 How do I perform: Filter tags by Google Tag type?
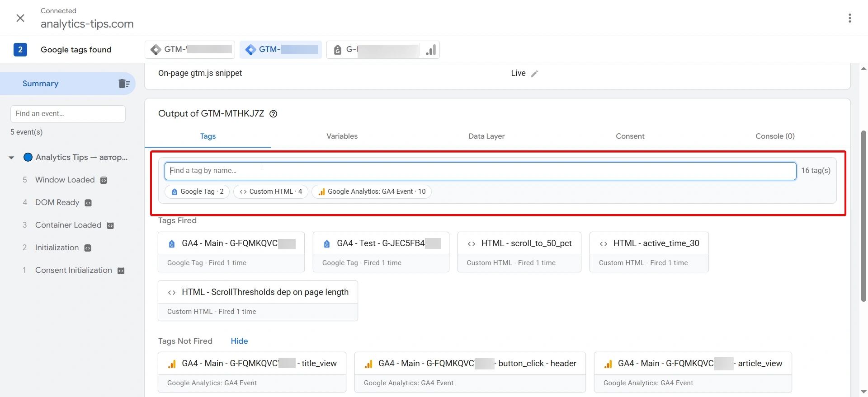pos(198,191)
